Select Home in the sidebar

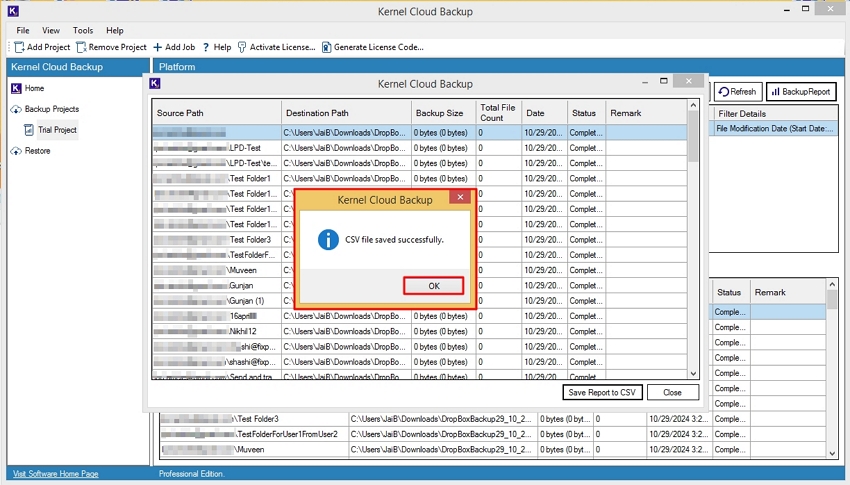pos(34,88)
